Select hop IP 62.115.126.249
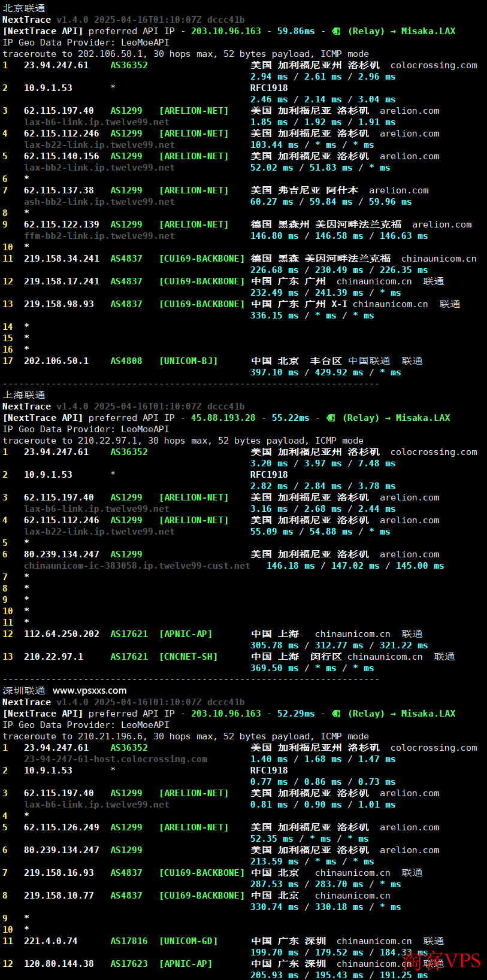 pyautogui.click(x=62, y=827)
